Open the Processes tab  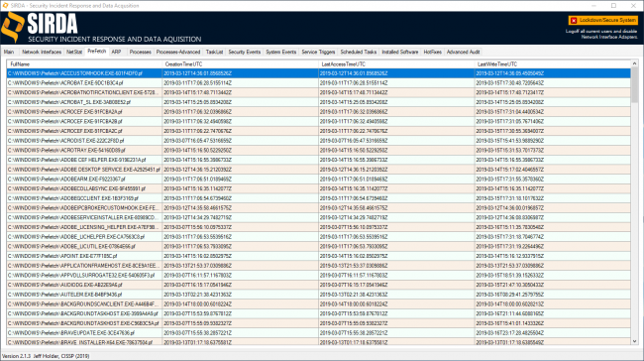click(140, 52)
